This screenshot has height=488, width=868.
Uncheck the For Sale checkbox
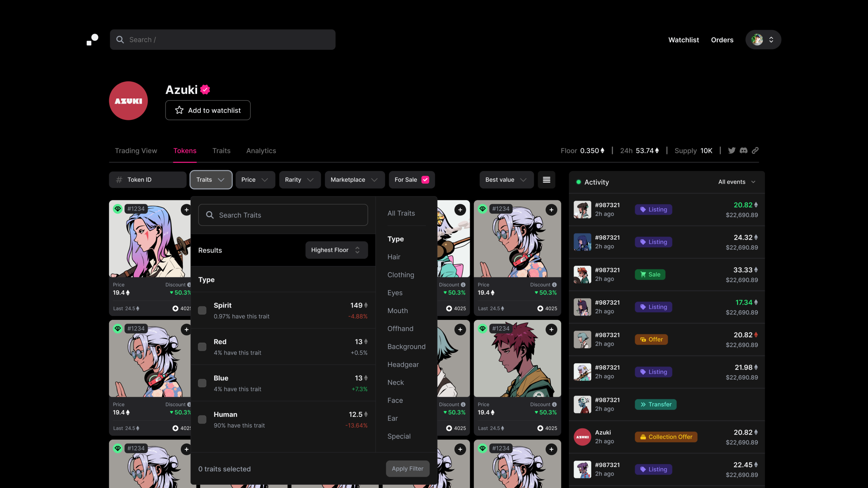[x=425, y=180]
